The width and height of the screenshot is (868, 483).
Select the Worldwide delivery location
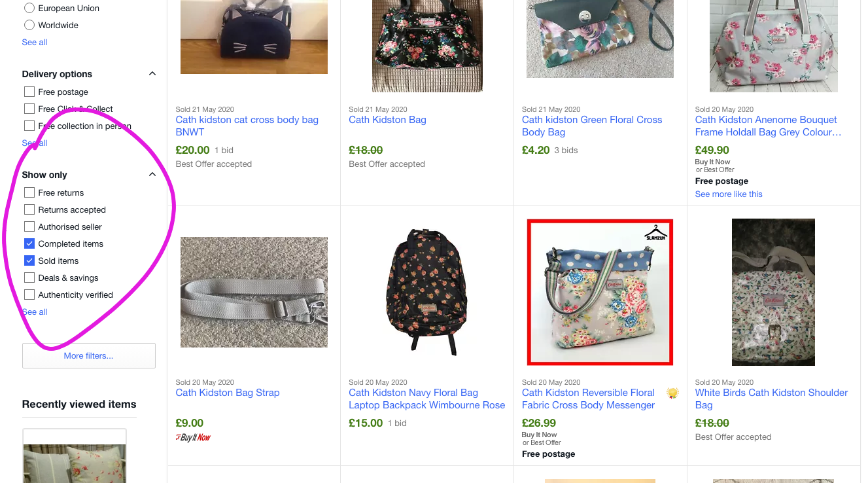(29, 25)
